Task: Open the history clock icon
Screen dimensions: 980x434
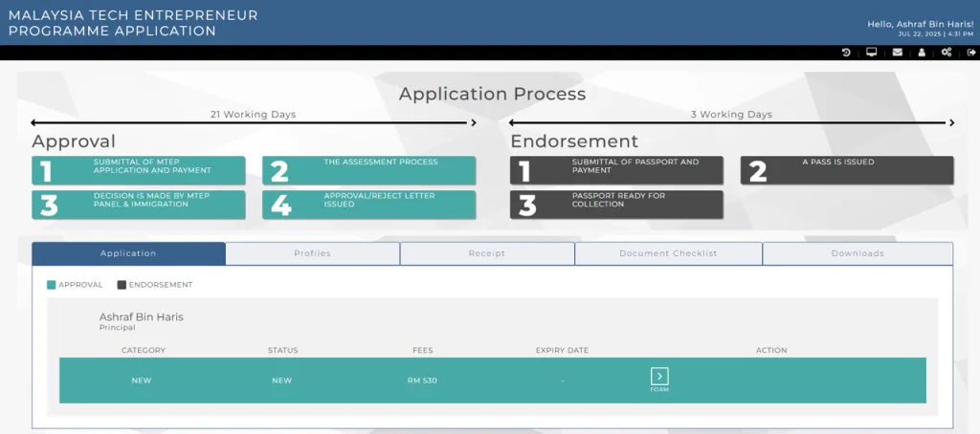Action: tap(846, 53)
